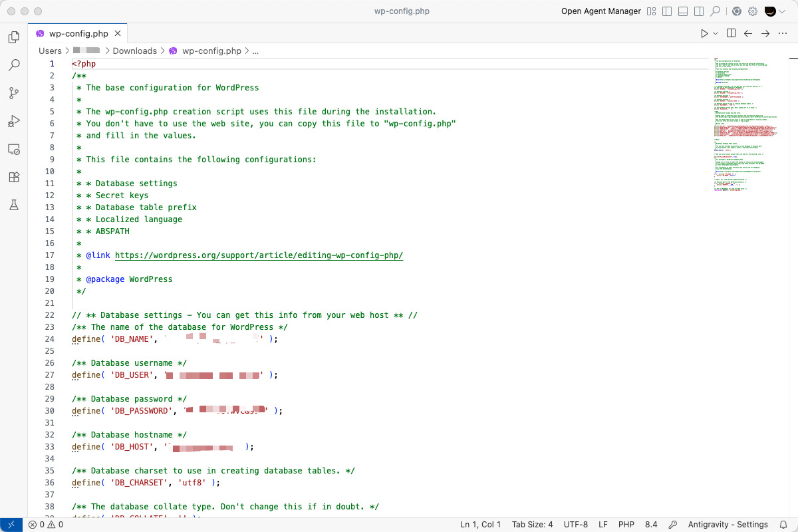The width and height of the screenshot is (798, 532).
Task: Open the wordpress.org editing-wp-config link
Action: click(x=259, y=255)
